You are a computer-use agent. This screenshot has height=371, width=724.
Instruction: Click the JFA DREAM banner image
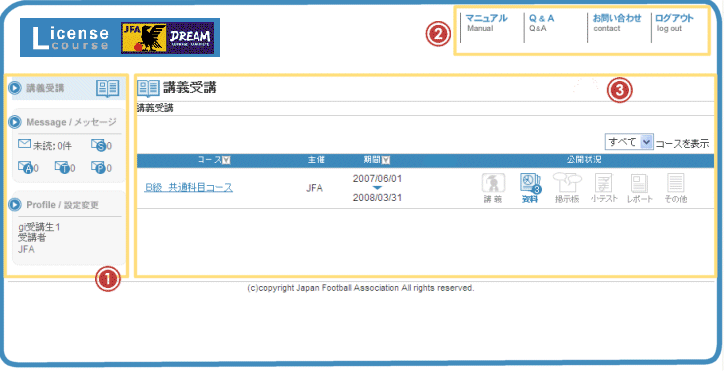(x=167, y=37)
